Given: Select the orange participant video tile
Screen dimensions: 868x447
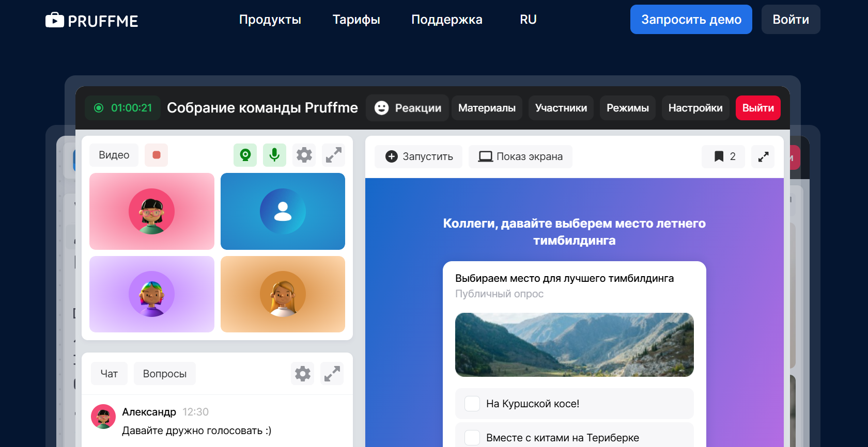Looking at the screenshot, I should coord(283,294).
